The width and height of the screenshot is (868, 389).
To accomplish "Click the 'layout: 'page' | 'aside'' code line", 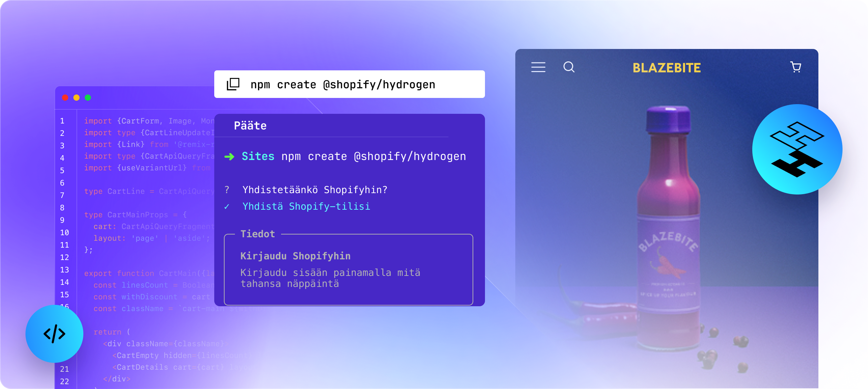I will 152,238.
